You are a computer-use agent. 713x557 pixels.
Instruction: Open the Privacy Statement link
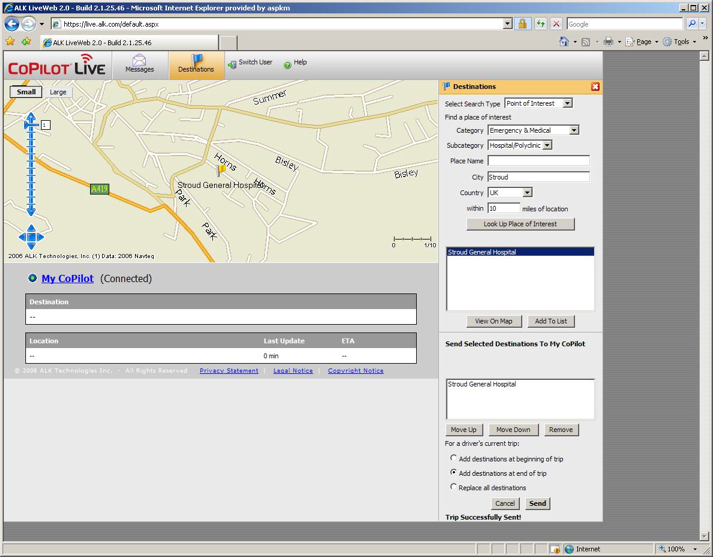pos(229,371)
